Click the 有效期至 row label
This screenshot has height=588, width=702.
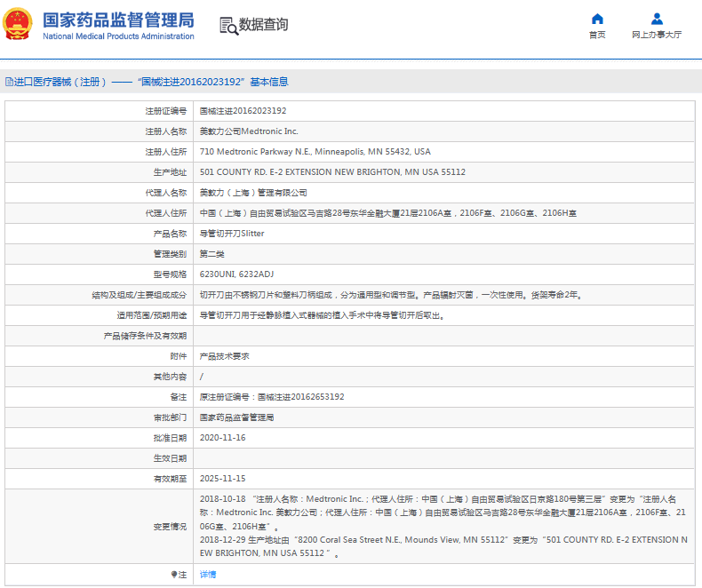[170, 479]
